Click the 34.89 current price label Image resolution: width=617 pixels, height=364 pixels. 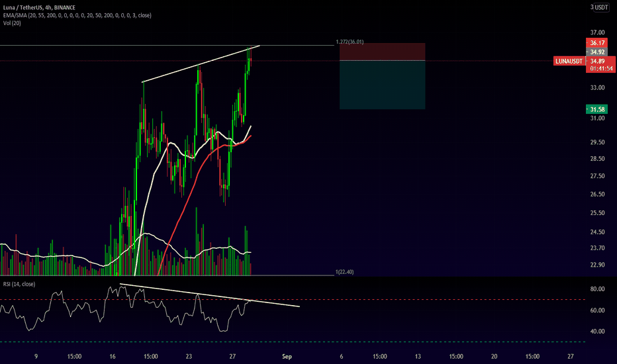pos(597,61)
